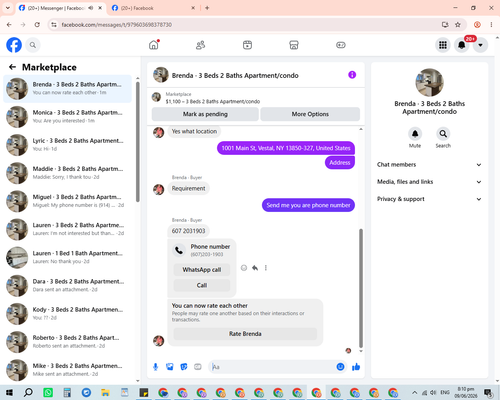Click the Facebook search magnifier icon
Viewport: 500px width, 400px height.
click(33, 45)
